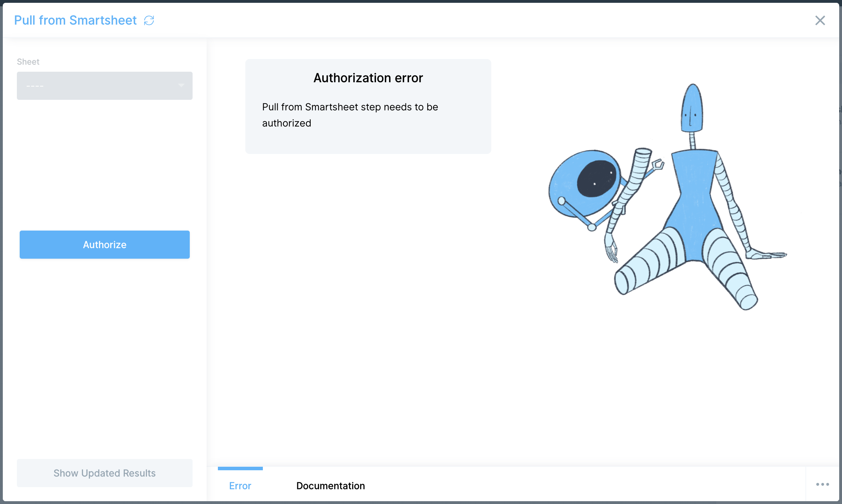Screen dimensions: 842x504
Task: Open the three-dot more options menu
Action: (x=823, y=484)
